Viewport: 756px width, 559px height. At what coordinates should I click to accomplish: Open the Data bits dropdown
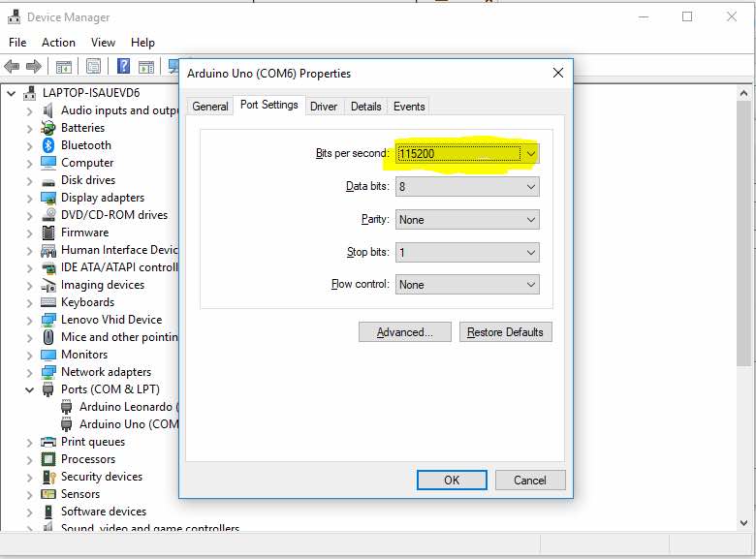pos(467,186)
